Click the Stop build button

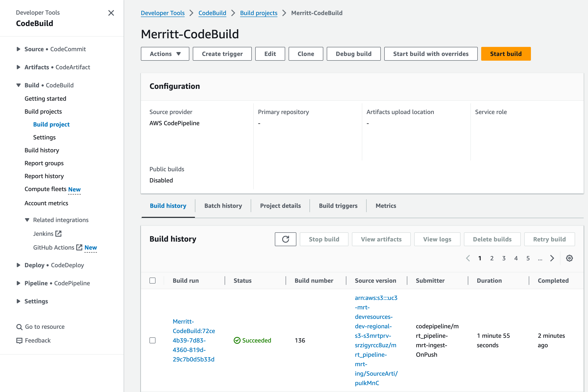[324, 239]
